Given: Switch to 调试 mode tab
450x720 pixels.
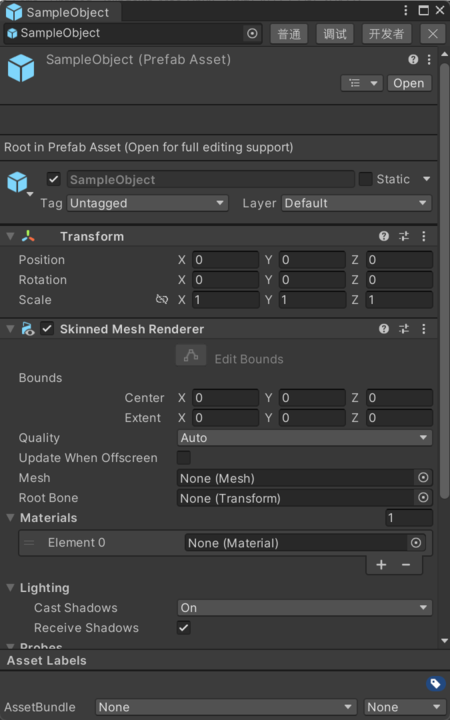Looking at the screenshot, I should 335,34.
